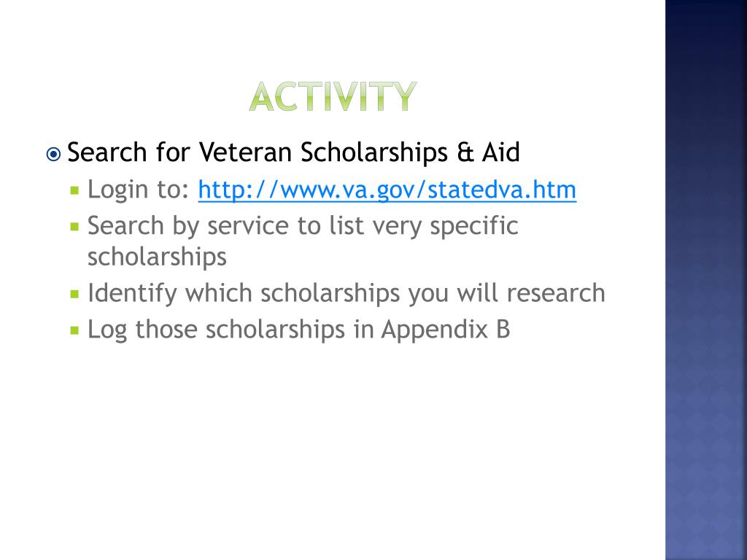
Task: Click the words 'Appendix B'
Action: pos(446,330)
